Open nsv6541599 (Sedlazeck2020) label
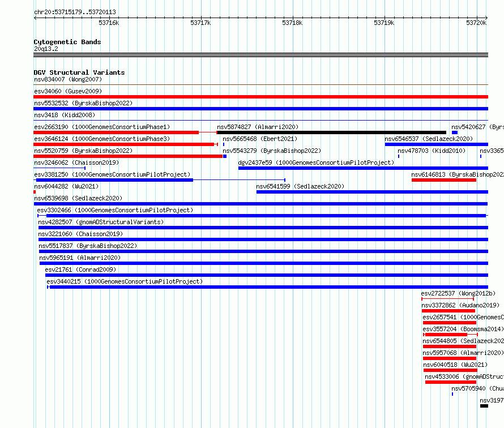 300,186
